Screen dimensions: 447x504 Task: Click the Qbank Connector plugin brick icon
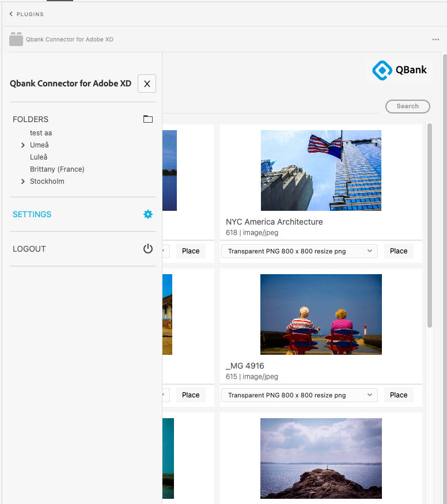coord(16,39)
